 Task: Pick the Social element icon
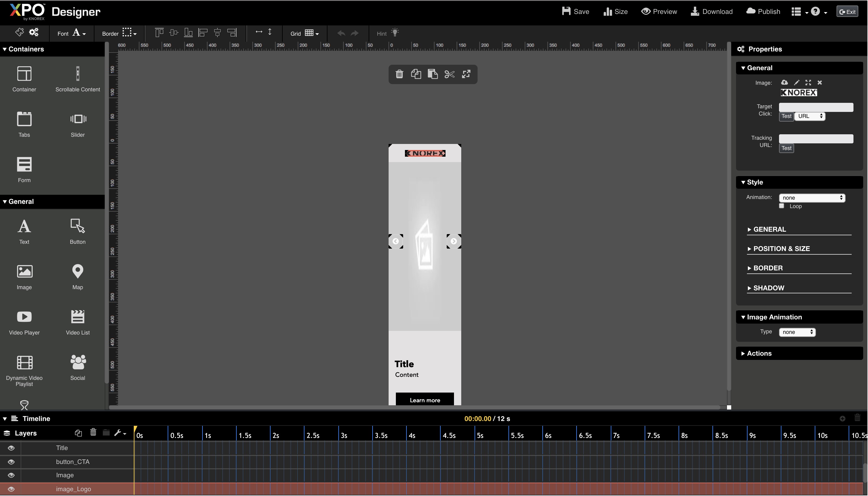click(x=78, y=362)
